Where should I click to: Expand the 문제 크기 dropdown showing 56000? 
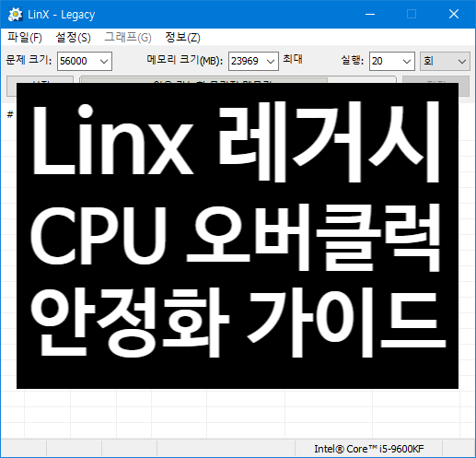point(104,62)
